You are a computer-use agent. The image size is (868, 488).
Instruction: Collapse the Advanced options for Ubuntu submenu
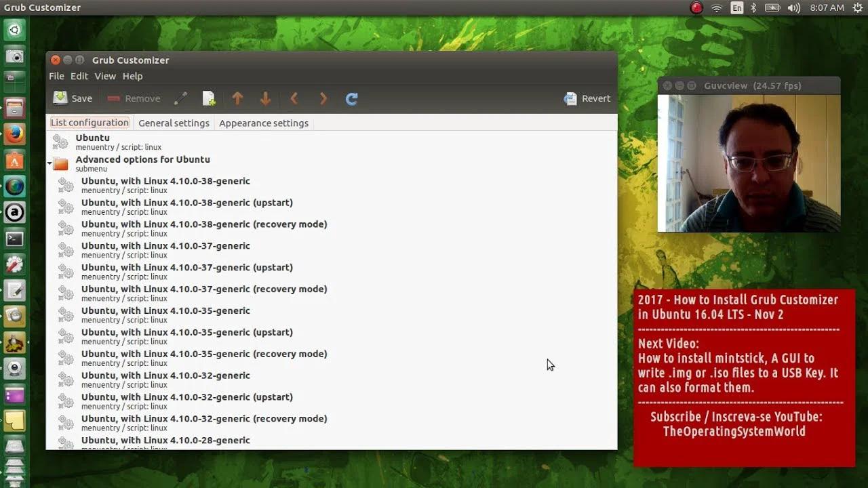tap(50, 163)
